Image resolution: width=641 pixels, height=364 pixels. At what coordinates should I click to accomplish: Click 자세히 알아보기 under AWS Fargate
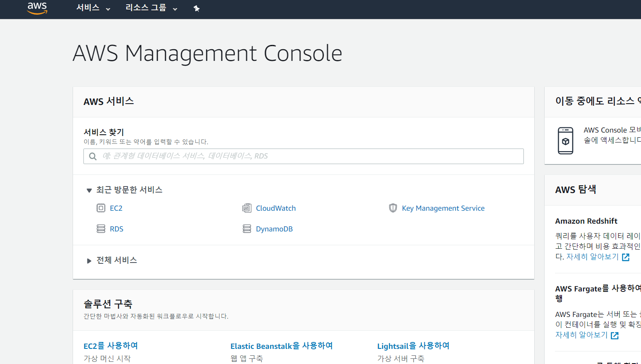(581, 335)
